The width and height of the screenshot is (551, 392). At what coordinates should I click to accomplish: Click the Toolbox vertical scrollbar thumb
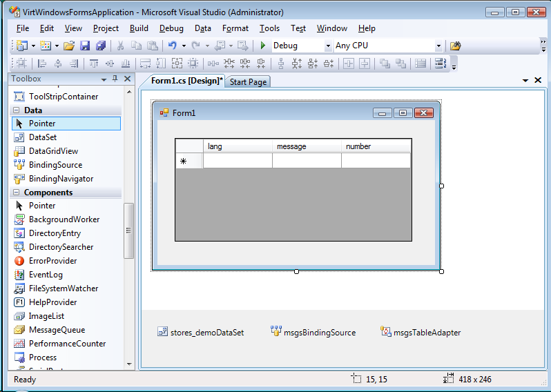point(128,231)
